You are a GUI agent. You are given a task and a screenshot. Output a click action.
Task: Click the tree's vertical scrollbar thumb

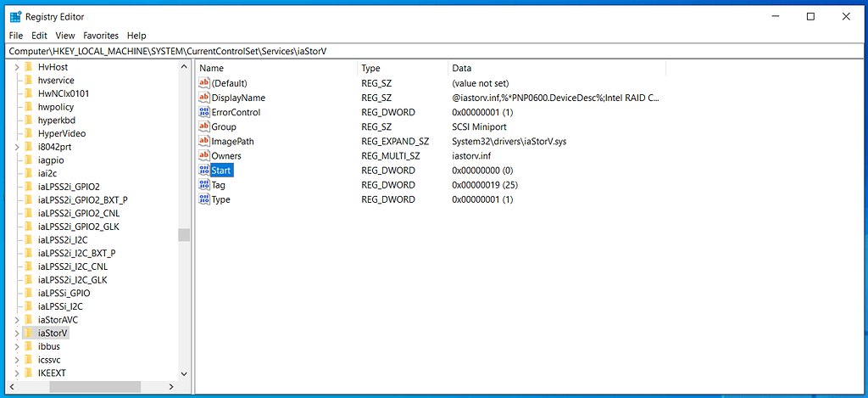(x=184, y=234)
